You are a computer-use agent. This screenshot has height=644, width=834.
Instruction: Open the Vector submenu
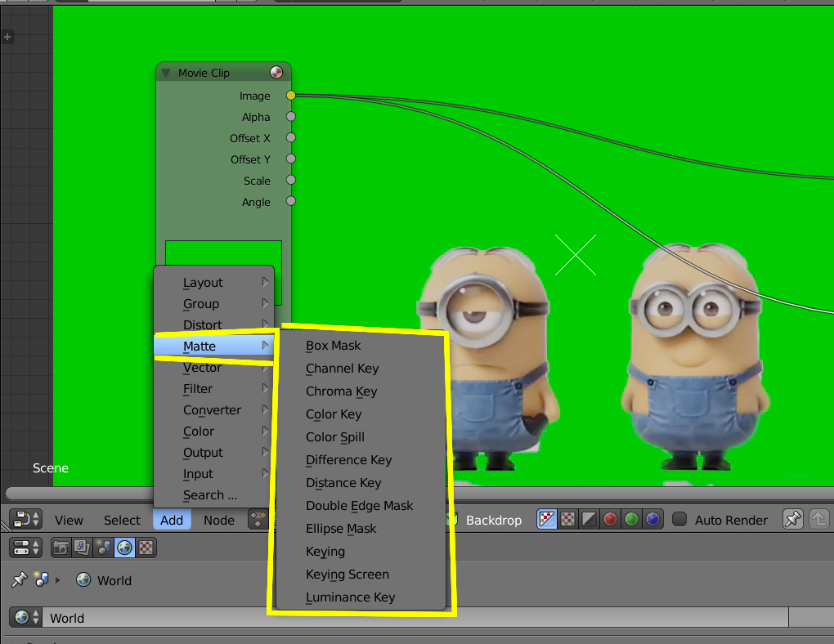pos(214,368)
